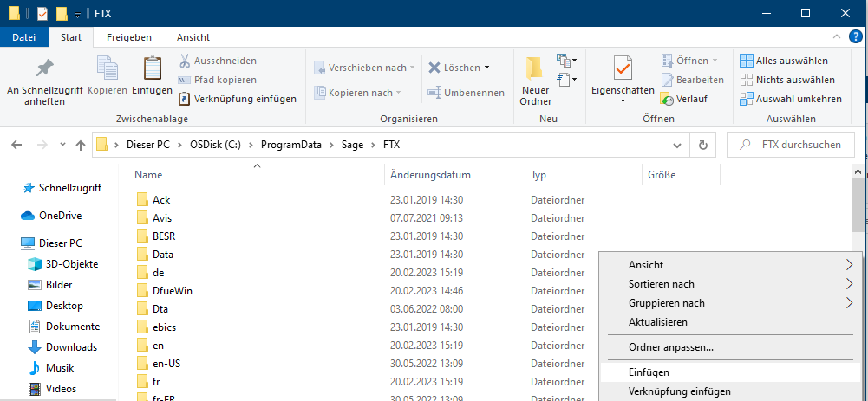Click the Einfügen clipboard icon in ribbon
868x401 pixels.
152,75
